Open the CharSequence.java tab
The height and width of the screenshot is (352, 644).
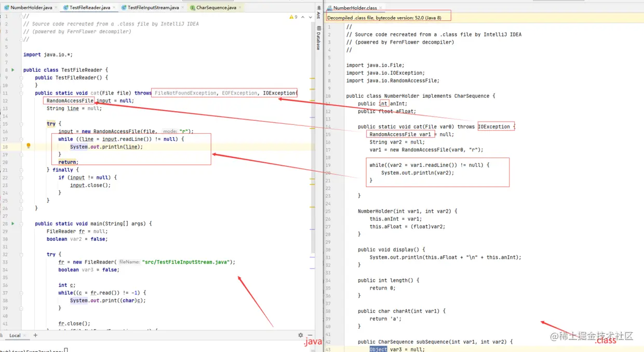pyautogui.click(x=216, y=8)
